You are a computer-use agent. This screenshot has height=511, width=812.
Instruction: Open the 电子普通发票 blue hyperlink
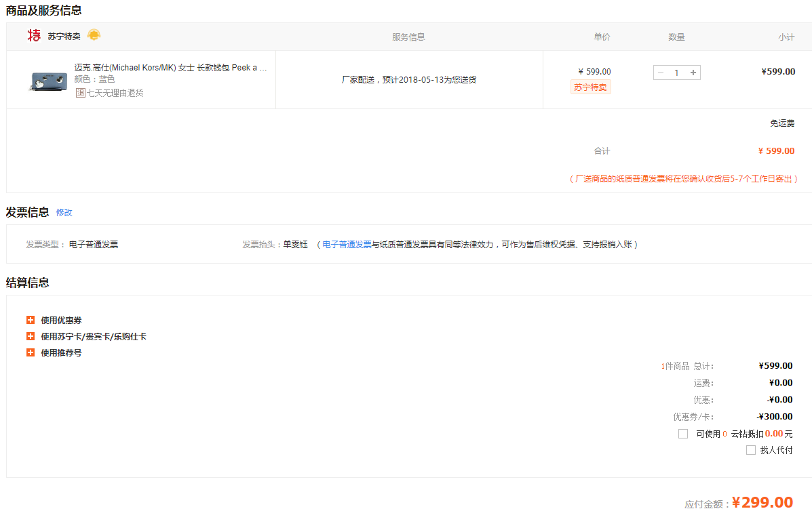347,244
